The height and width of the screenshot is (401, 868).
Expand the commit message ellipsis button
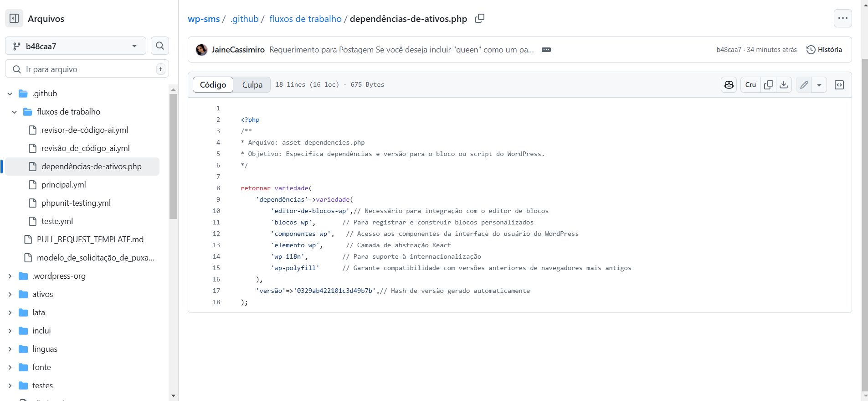coord(546,50)
